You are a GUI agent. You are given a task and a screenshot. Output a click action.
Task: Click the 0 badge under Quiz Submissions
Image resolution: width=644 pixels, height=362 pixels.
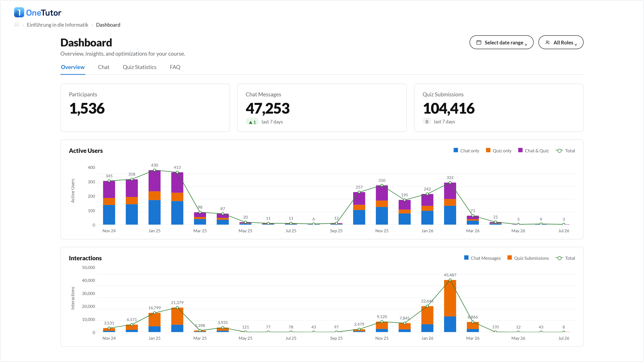[427, 122]
